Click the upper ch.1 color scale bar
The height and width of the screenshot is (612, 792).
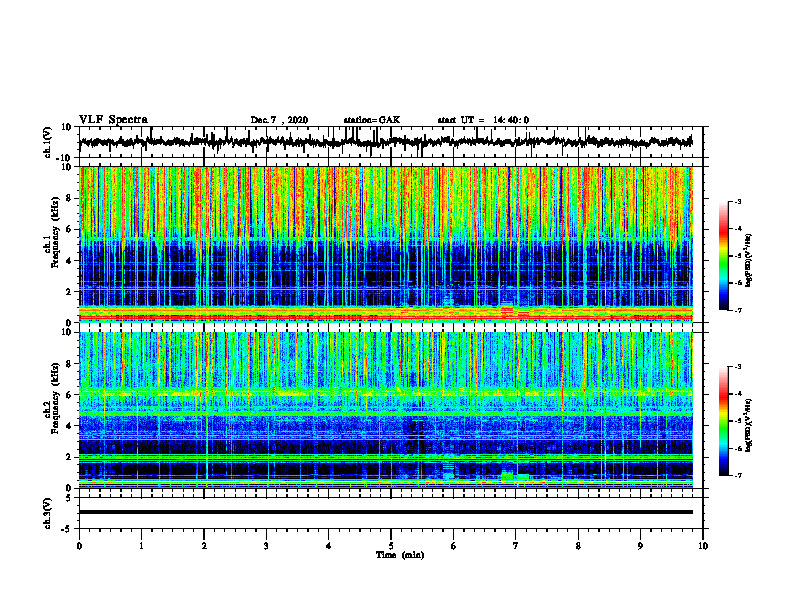723,256
